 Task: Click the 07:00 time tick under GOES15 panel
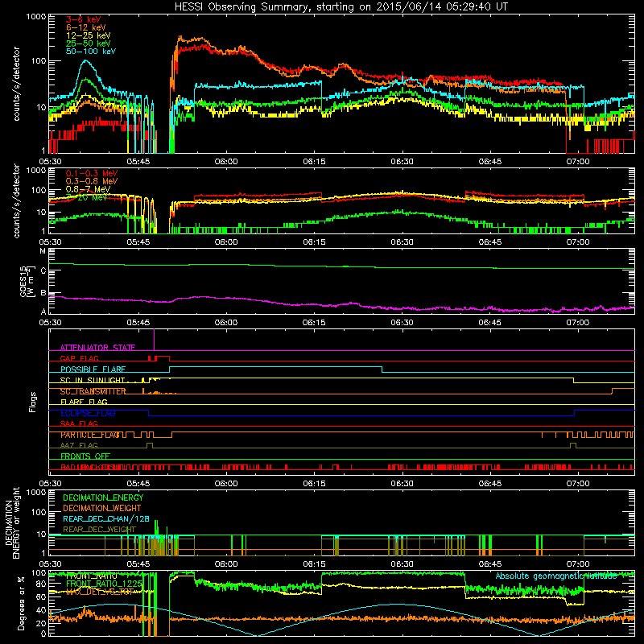577,323
